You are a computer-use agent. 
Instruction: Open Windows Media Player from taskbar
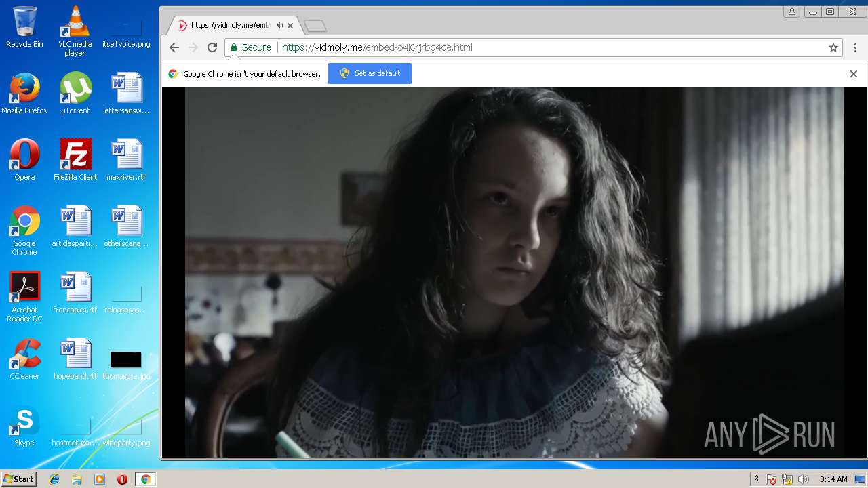tap(100, 479)
